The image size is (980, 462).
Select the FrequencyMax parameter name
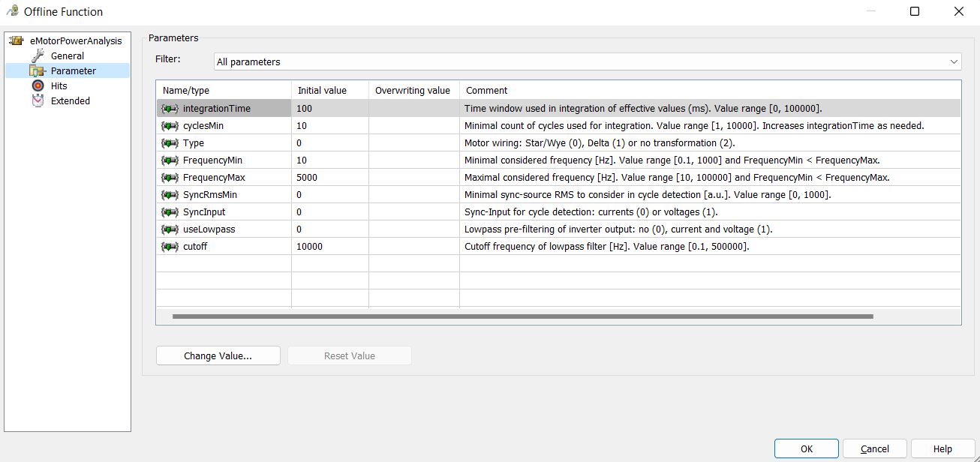(214, 178)
